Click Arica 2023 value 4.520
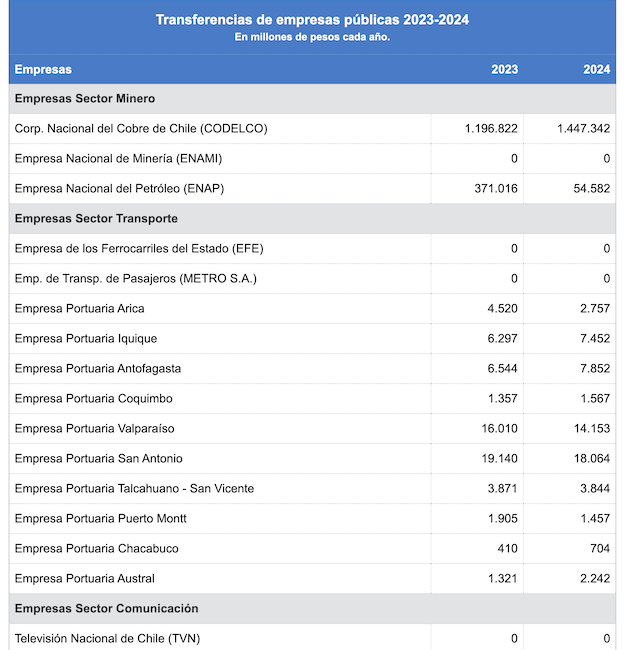This screenshot has width=626, height=650. click(x=502, y=309)
